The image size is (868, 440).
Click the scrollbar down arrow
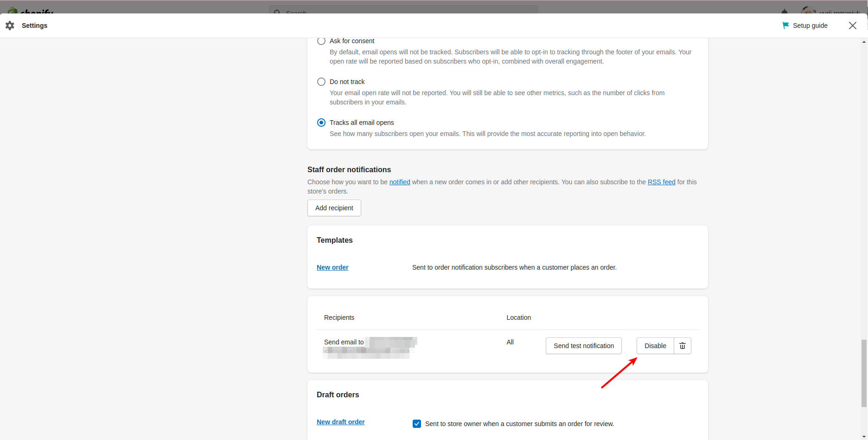pyautogui.click(x=864, y=437)
